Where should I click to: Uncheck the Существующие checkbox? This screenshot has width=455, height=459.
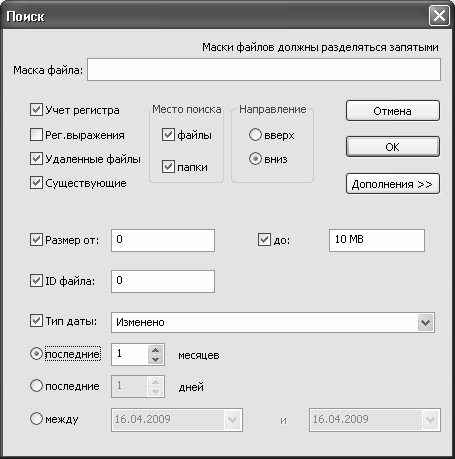click(x=36, y=183)
